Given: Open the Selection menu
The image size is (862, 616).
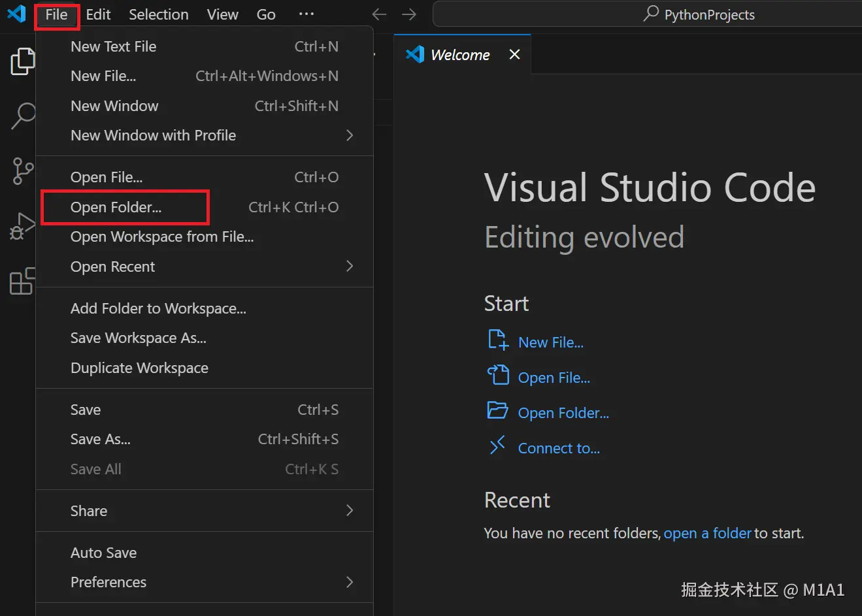Looking at the screenshot, I should [x=158, y=14].
